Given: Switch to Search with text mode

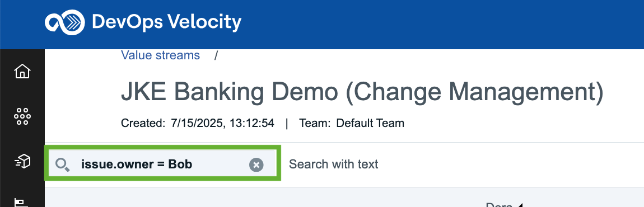Looking at the screenshot, I should tap(334, 164).
